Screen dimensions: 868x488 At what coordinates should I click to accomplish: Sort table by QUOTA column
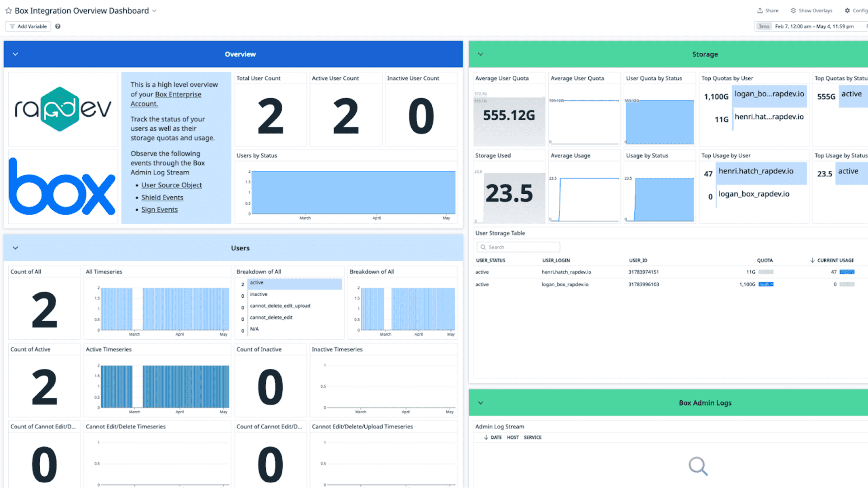coord(765,260)
